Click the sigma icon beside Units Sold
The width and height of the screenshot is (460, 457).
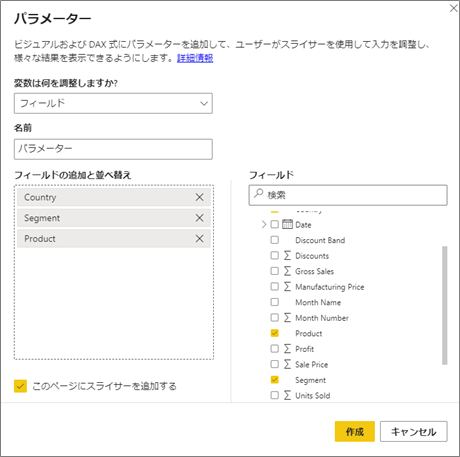click(287, 395)
